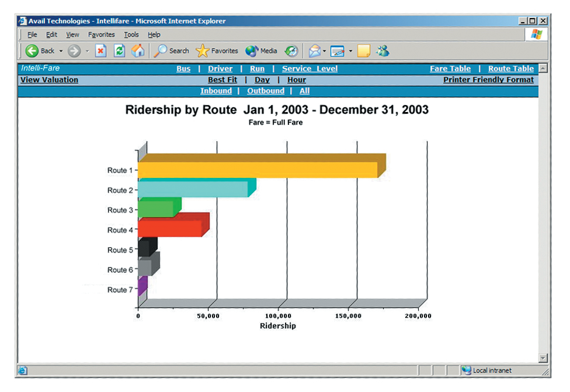Switch chart to Service Level view
This screenshot has width=570, height=392.
[x=310, y=69]
